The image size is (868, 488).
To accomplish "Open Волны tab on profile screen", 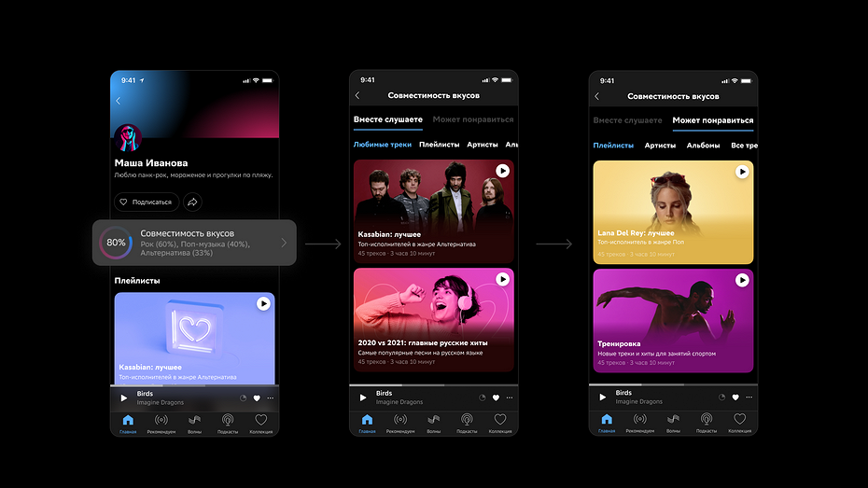I will click(x=194, y=424).
